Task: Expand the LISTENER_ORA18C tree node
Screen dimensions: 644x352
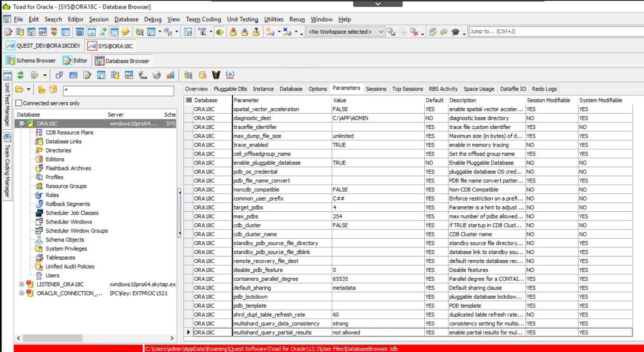Action: [22, 284]
